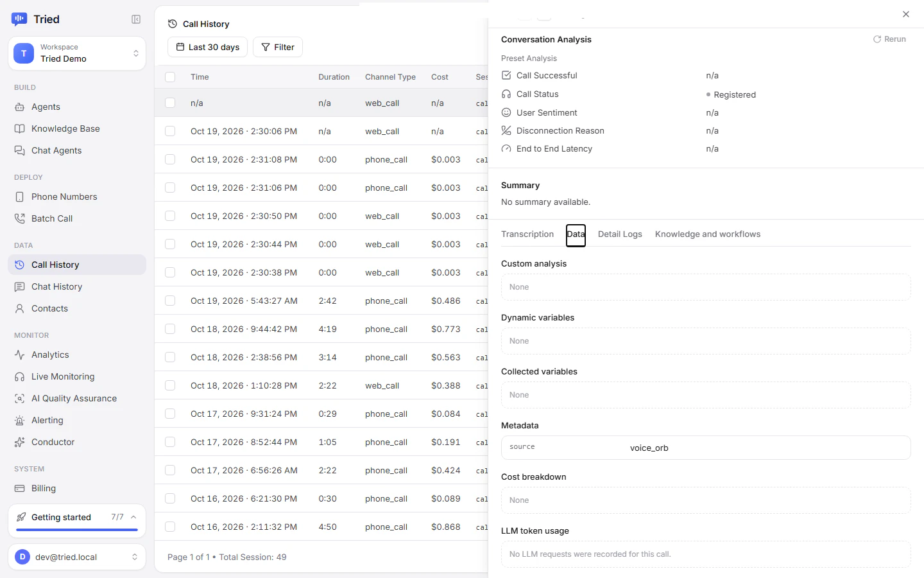Viewport: 924px width, 578px height.
Task: Click the Getting started progress bar
Action: pos(77,530)
